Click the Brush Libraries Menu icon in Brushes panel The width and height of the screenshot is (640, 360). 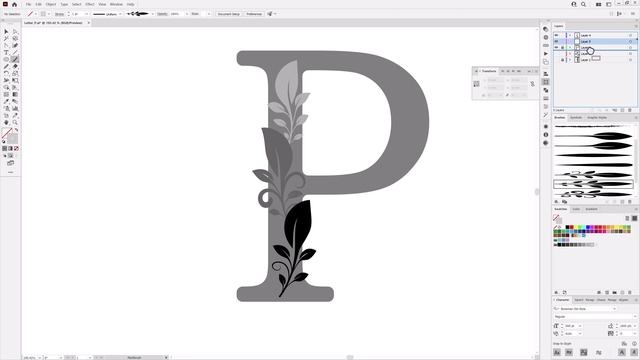(556, 202)
